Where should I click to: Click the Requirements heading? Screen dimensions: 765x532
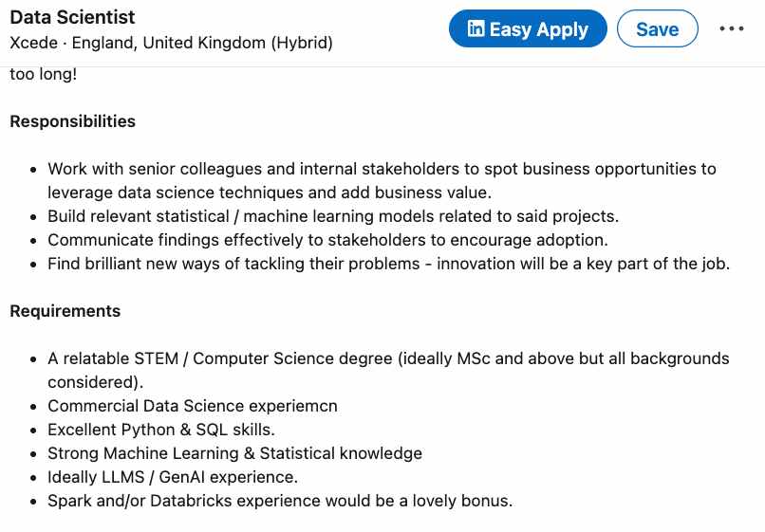tap(65, 311)
